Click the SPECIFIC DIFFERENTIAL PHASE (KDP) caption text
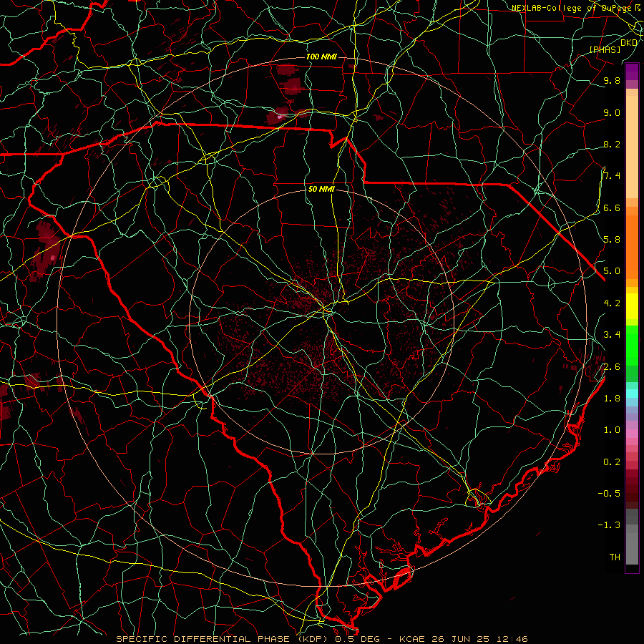Image resolution: width=644 pixels, height=644 pixels. click(223, 639)
